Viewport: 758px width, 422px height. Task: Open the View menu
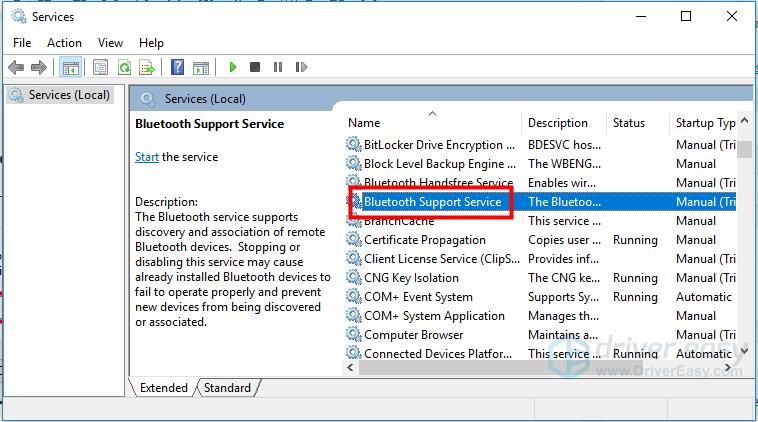(110, 43)
